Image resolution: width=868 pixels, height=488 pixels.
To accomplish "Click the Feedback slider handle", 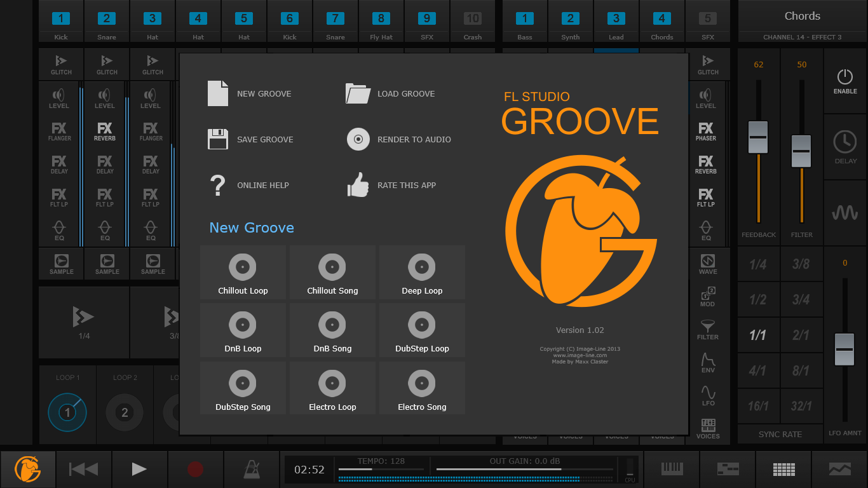I will click(757, 137).
